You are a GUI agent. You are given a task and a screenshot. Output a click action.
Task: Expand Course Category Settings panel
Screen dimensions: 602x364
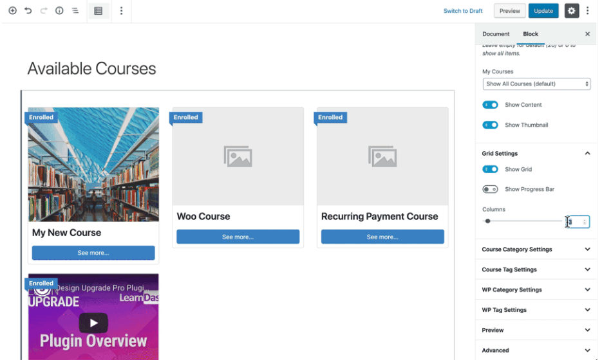(x=536, y=250)
